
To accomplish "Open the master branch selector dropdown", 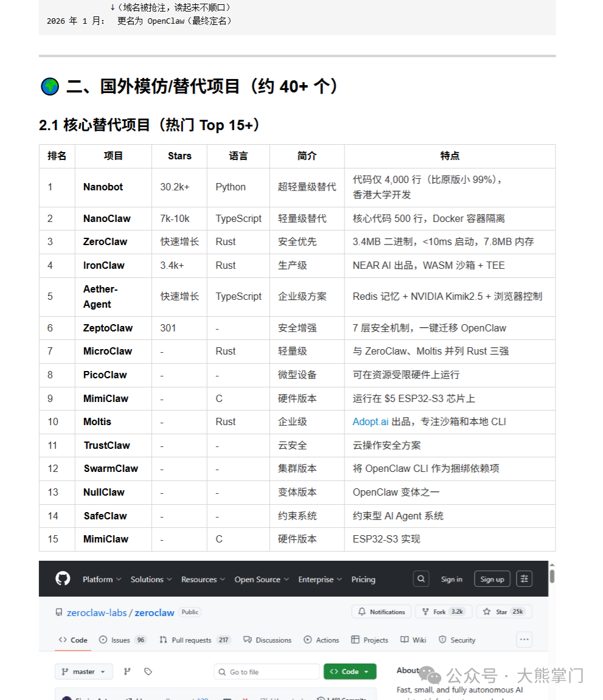I will click(83, 671).
